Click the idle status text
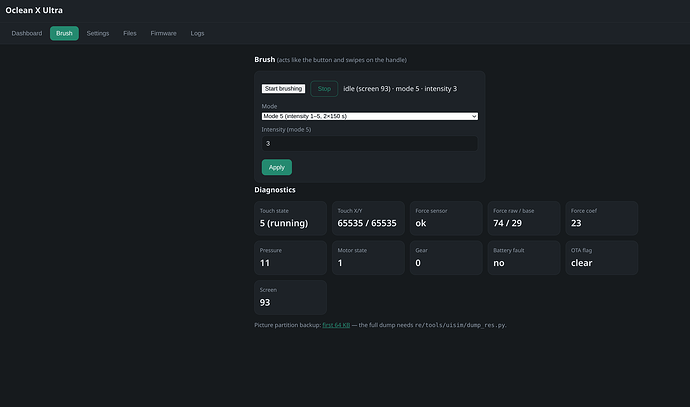This screenshot has height=407, width=690. (x=400, y=89)
